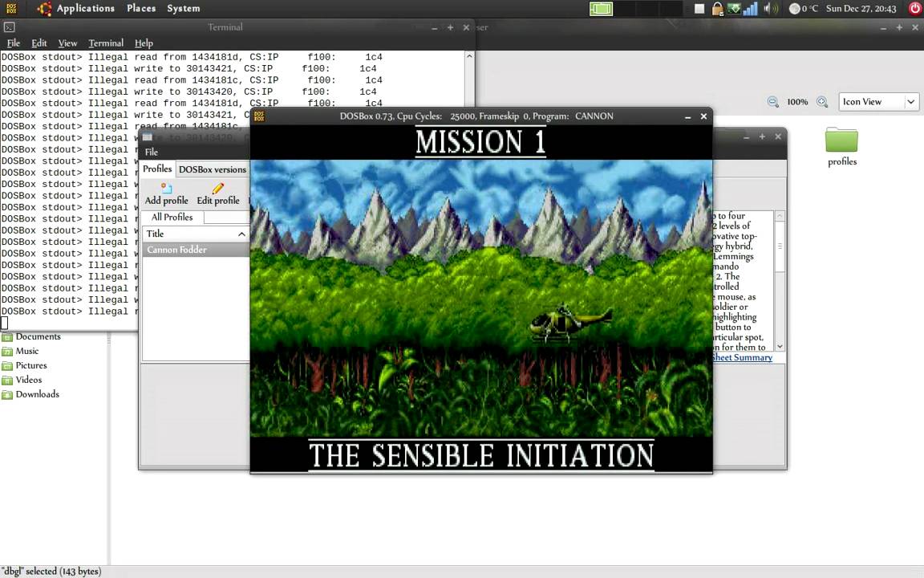Open the System menu in top panel
Viewport: 924px width, 578px height.
pos(183,8)
